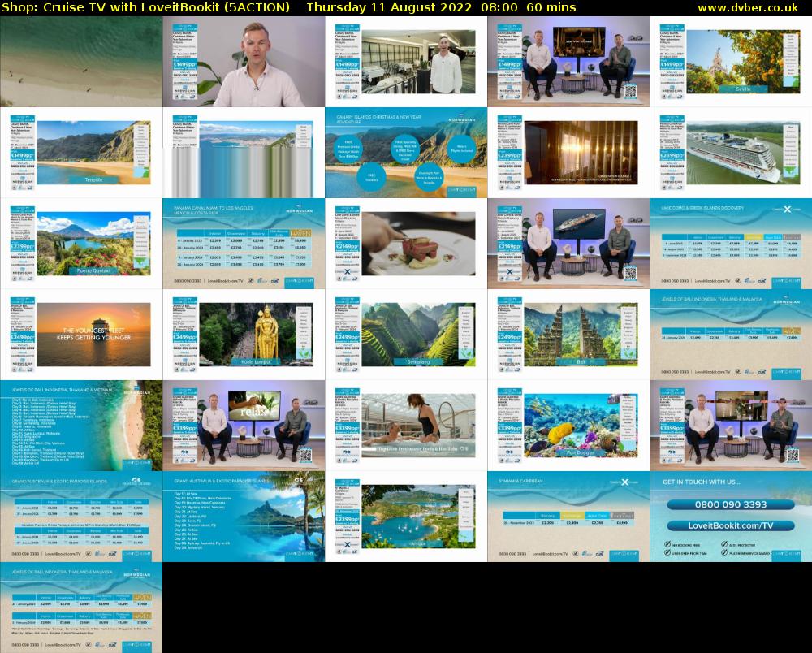
Task: Click the 'GET IN TOUCH WITH US...' heading
Action: click(x=702, y=482)
